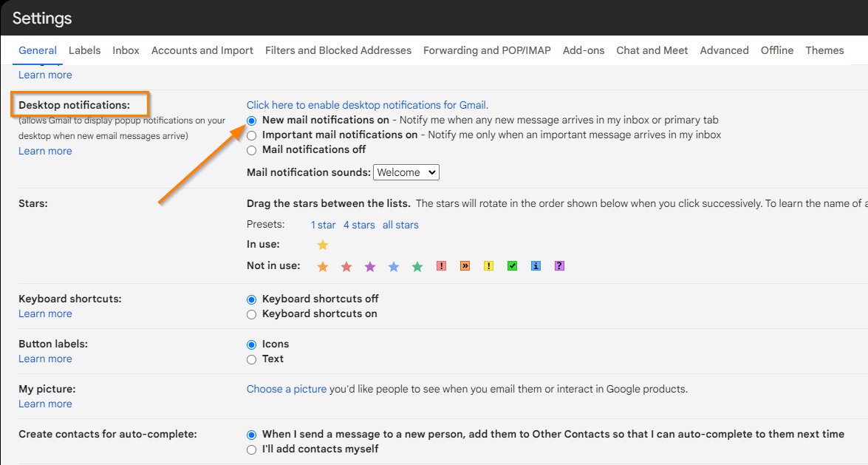Click the yellow star in the In use row
This screenshot has height=465, width=868.
pos(323,245)
